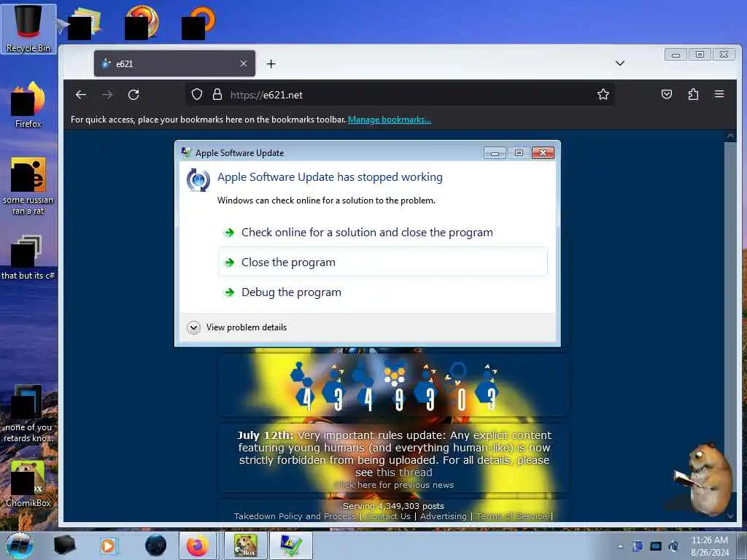Screen dimensions: 747x560
Task: Open the network tray icon
Action: 656,545
